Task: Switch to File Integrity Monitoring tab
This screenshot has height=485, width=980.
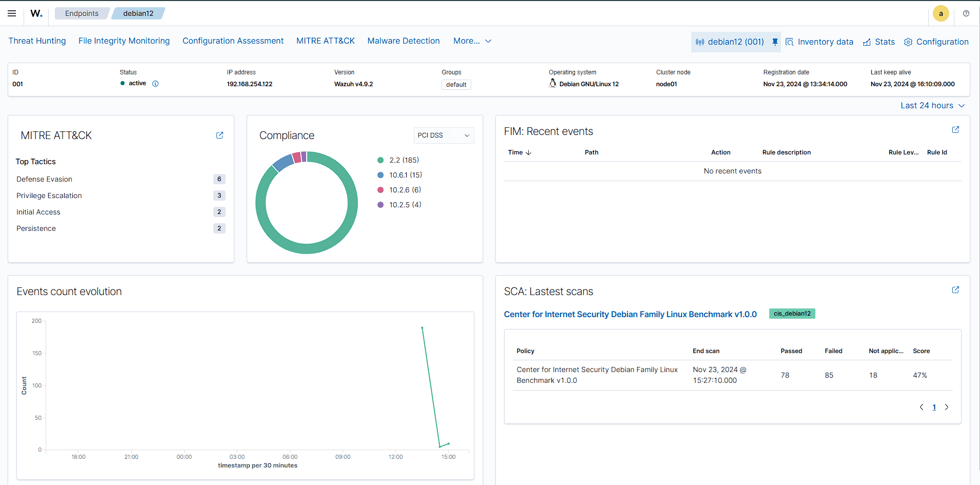Action: 124,41
